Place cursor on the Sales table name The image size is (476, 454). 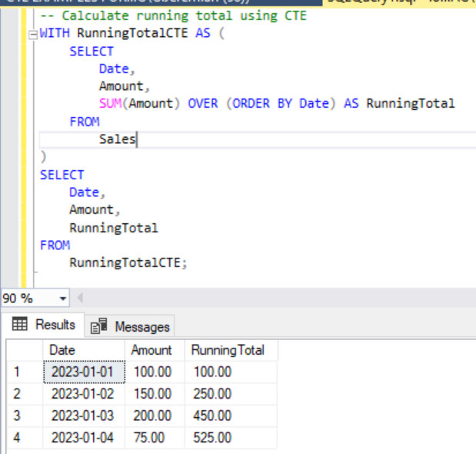[117, 139]
